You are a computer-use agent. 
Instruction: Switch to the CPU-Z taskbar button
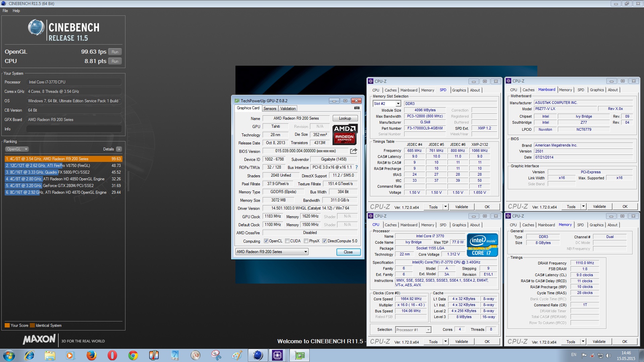tap(277, 355)
